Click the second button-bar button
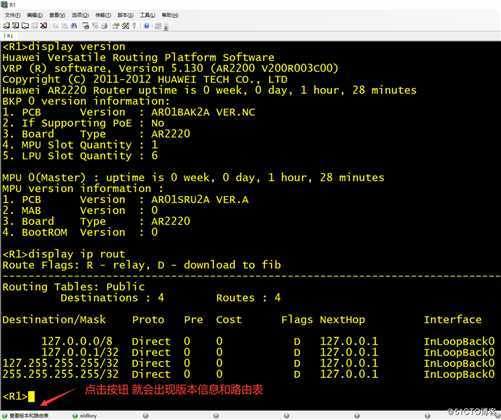Image resolution: width=501 pixels, height=420 pixels. pyautogui.click(x=85, y=416)
